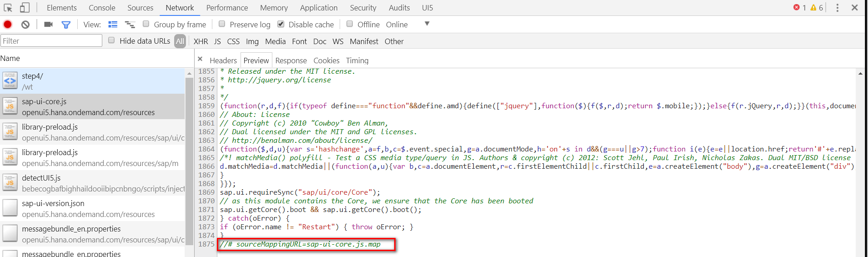Viewport: 868px width, 257px height.
Task: Show the Headers tab of the request
Action: pos(223,60)
